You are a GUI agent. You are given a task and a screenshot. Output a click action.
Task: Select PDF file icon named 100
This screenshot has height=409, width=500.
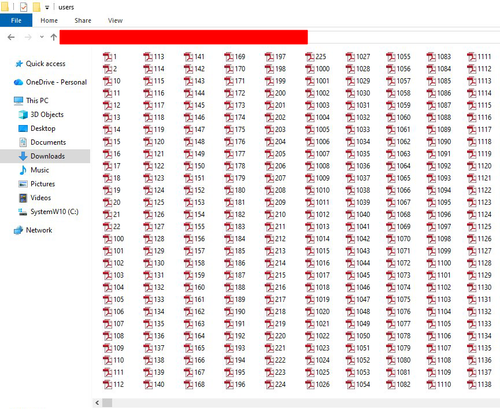pyautogui.click(x=107, y=239)
